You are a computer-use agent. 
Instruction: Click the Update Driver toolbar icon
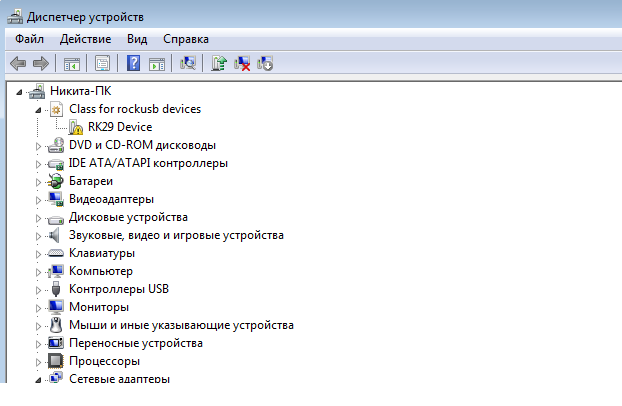coord(219,64)
